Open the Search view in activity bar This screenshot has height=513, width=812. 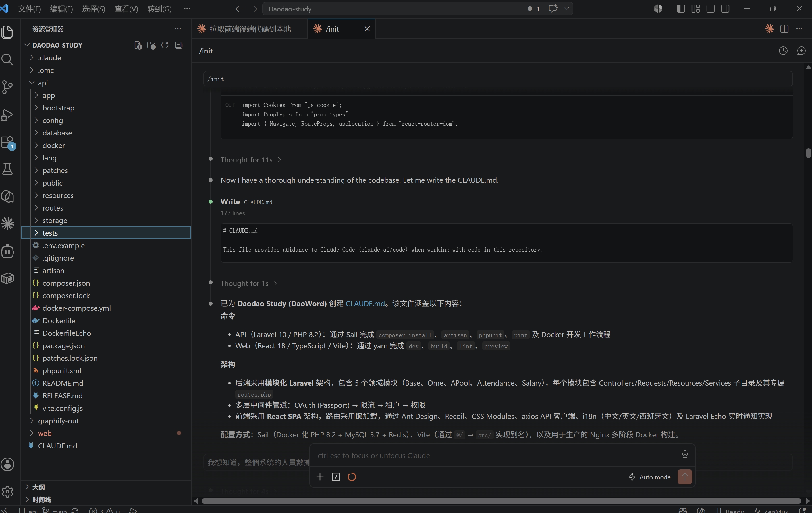(x=7, y=60)
